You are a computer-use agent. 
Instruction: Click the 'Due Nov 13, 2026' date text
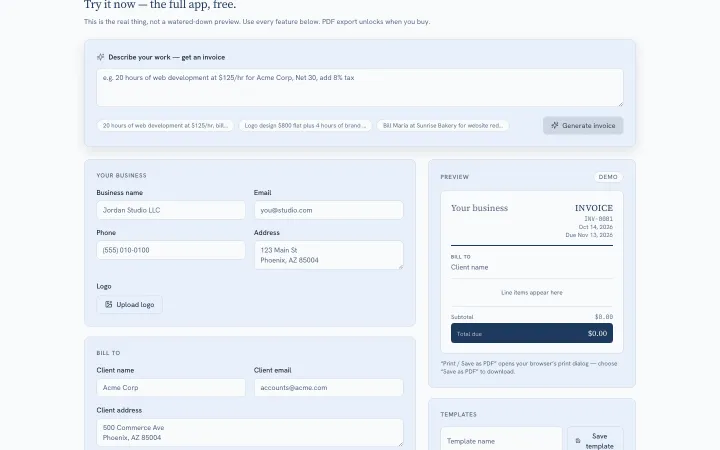589,235
